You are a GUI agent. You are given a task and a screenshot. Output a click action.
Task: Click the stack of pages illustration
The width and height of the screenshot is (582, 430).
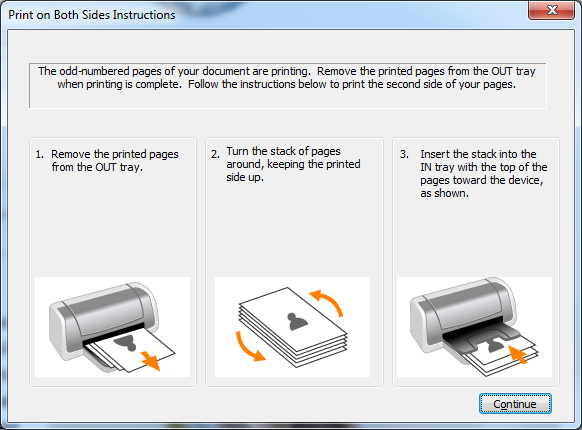[x=293, y=327]
